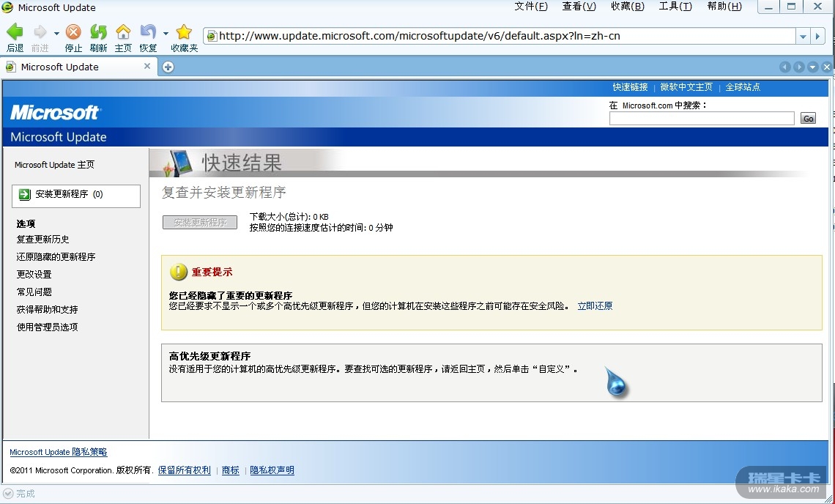Click the Go arrow beside address bar
The height and width of the screenshot is (504, 835).
(x=818, y=36)
